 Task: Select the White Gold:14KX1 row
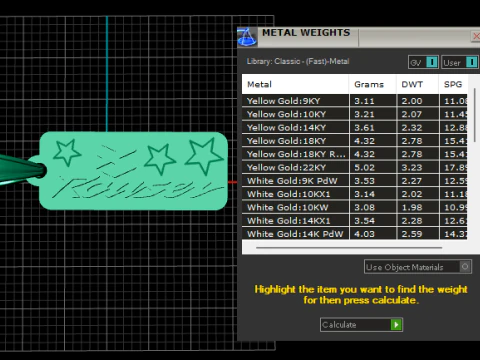(x=355, y=221)
